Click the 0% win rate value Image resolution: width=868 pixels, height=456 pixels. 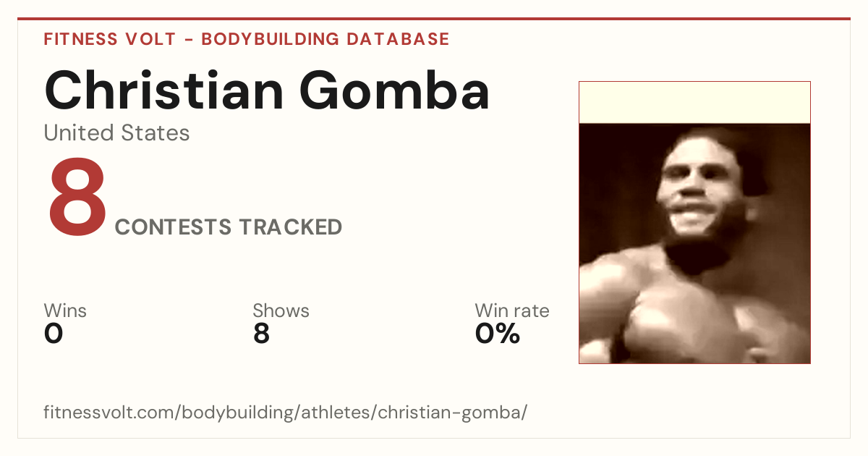498,334
